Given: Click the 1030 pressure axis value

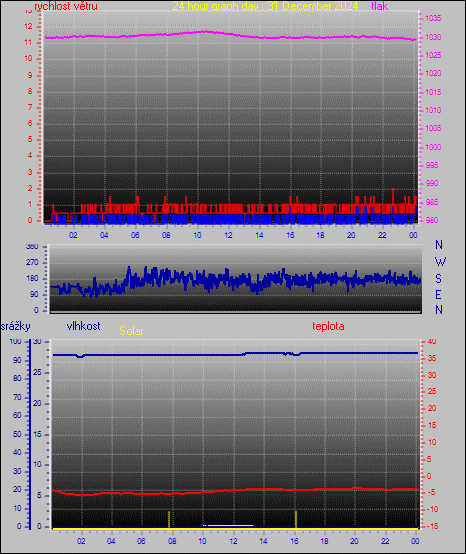Looking at the screenshot, I should 433,37.
